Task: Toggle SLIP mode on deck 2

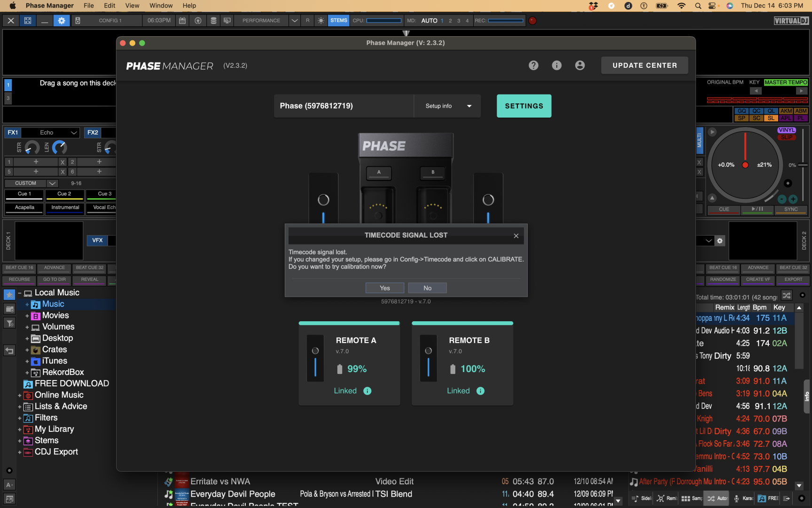Action: [787, 137]
